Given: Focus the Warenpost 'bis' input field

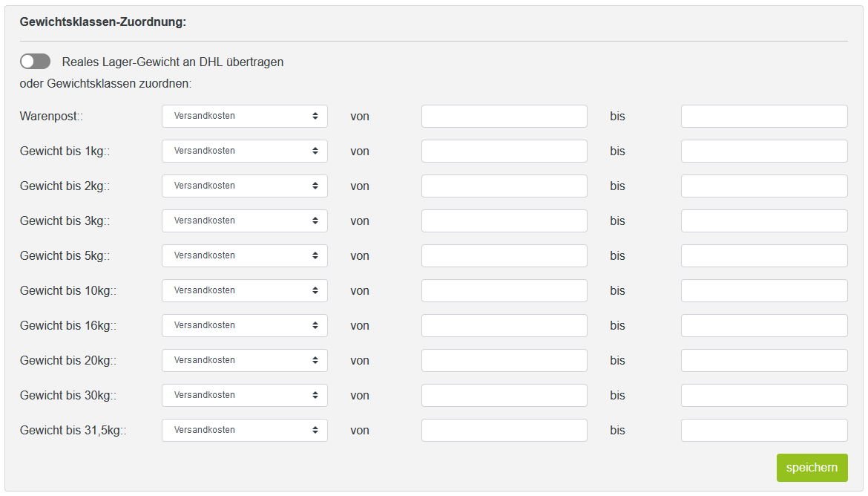Looking at the screenshot, I should [764, 117].
